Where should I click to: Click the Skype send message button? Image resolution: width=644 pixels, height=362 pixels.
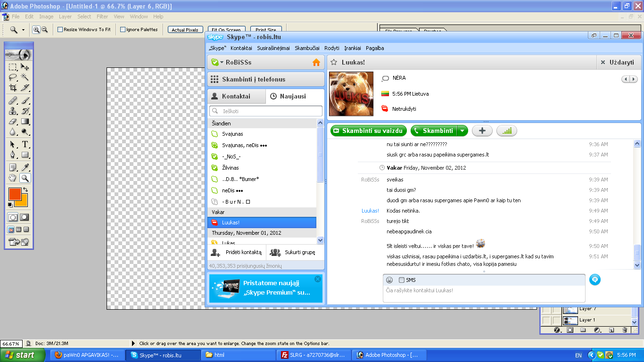pyautogui.click(x=595, y=280)
